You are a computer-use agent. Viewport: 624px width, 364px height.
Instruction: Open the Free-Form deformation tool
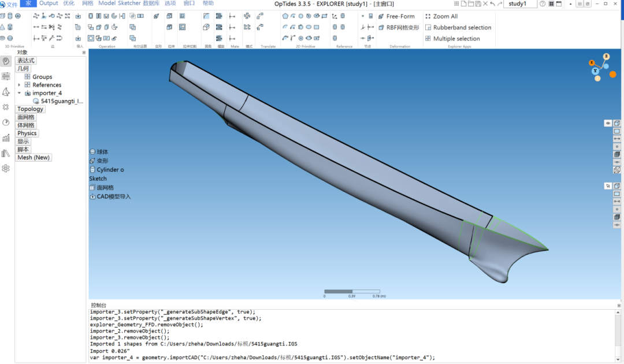pyautogui.click(x=396, y=16)
